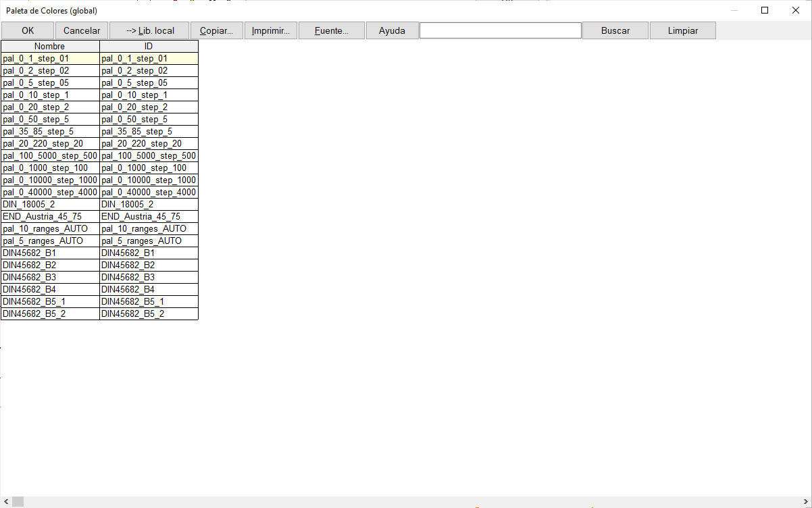812x508 pixels.
Task: Select Nombre cell pal_0_50_step_5
Action: (50, 120)
